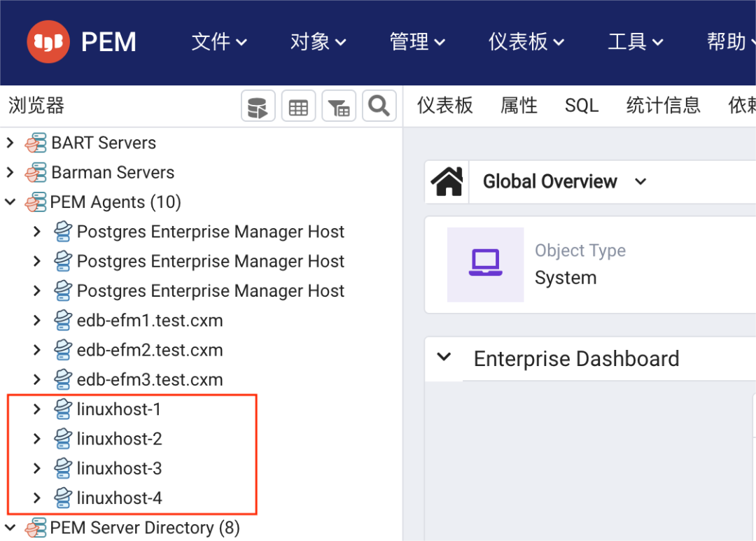Collapse the PEM Server Directory (8) node
The width and height of the screenshot is (756, 541).
coord(10,528)
